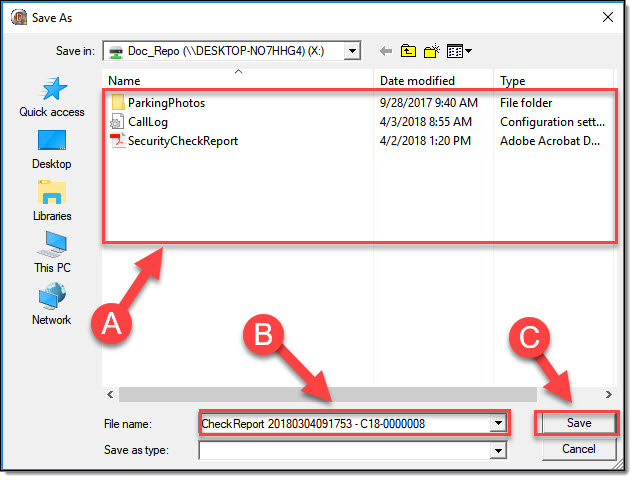This screenshot has width=634, height=480.
Task: Open Libraries in the places bar
Action: [51, 201]
